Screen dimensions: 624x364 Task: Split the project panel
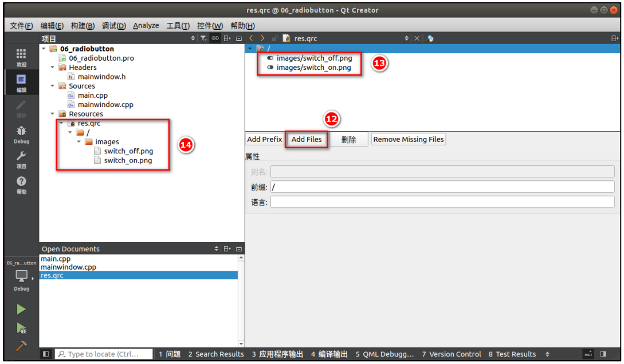(227, 38)
